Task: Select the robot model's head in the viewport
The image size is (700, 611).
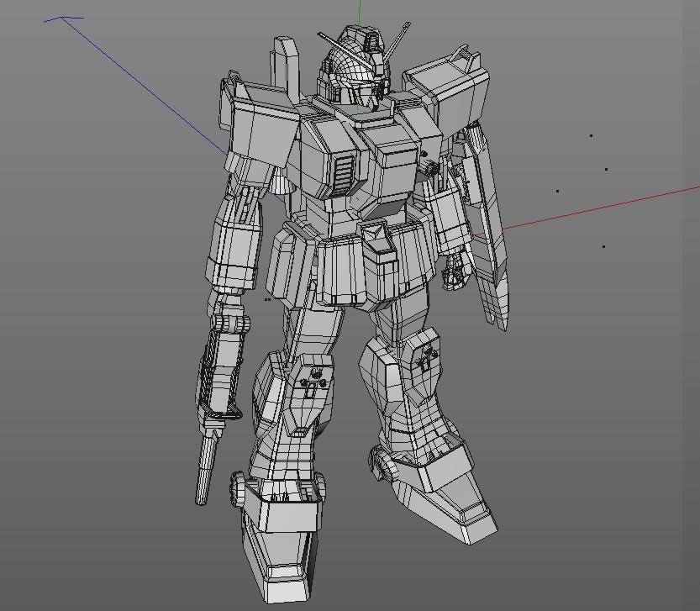Action: click(355, 66)
